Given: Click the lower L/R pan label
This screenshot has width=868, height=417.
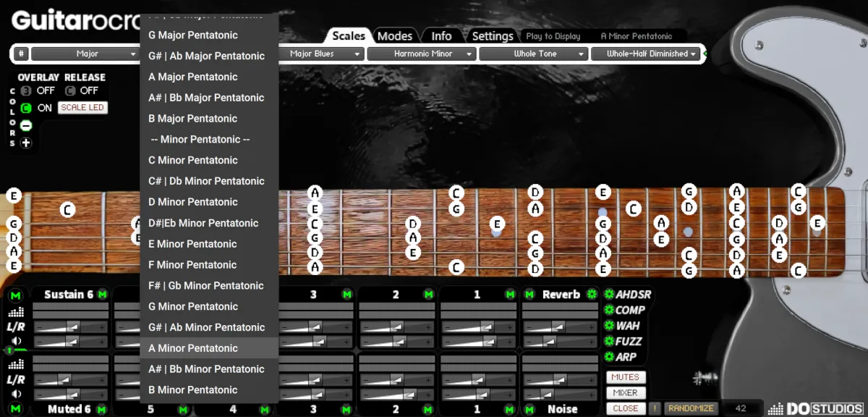Looking at the screenshot, I should click(16, 379).
